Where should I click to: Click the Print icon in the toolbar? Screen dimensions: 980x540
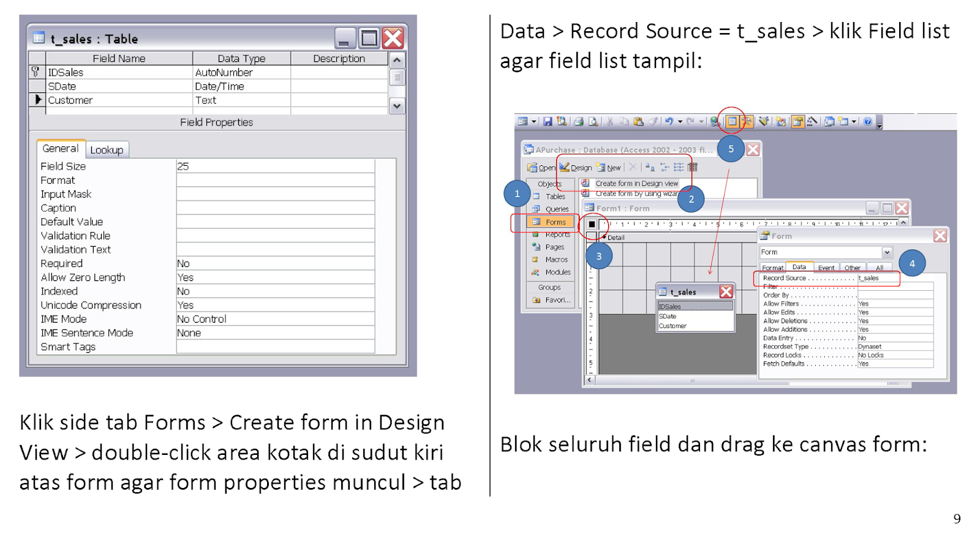[x=579, y=121]
